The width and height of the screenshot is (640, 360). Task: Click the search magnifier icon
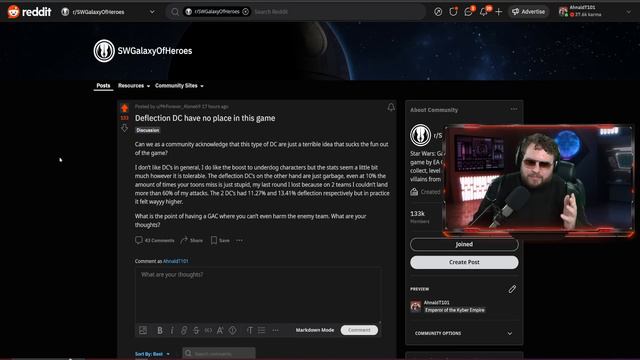tap(175, 12)
